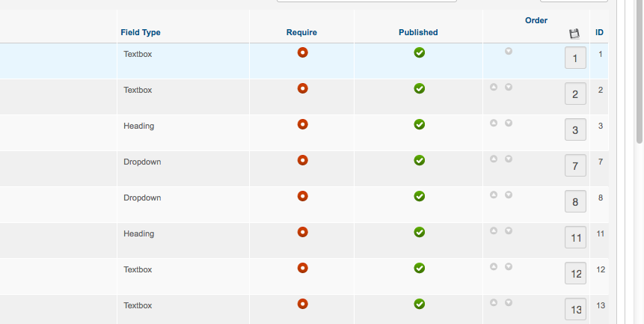Move the row with ID 7 up
The width and height of the screenshot is (644, 324).
click(x=494, y=159)
